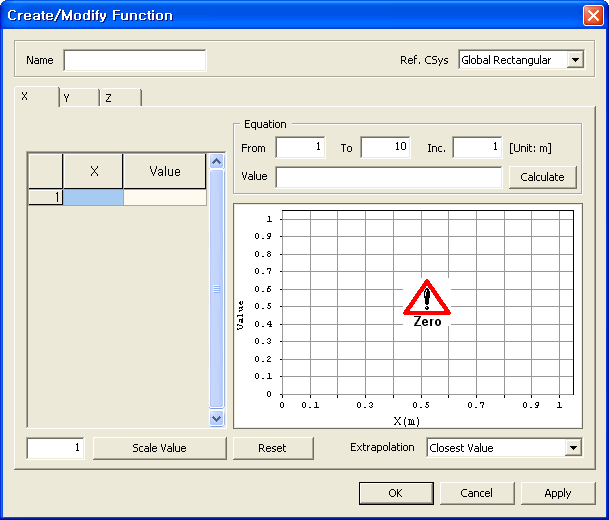609x520 pixels.
Task: Click the equation Value input field
Action: tap(388, 177)
